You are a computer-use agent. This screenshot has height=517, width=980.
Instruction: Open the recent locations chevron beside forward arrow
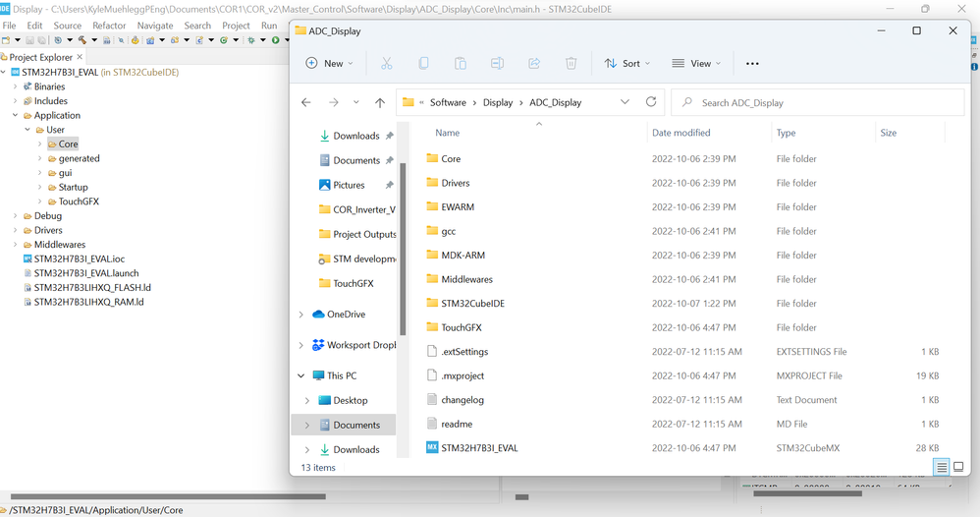[x=355, y=102]
